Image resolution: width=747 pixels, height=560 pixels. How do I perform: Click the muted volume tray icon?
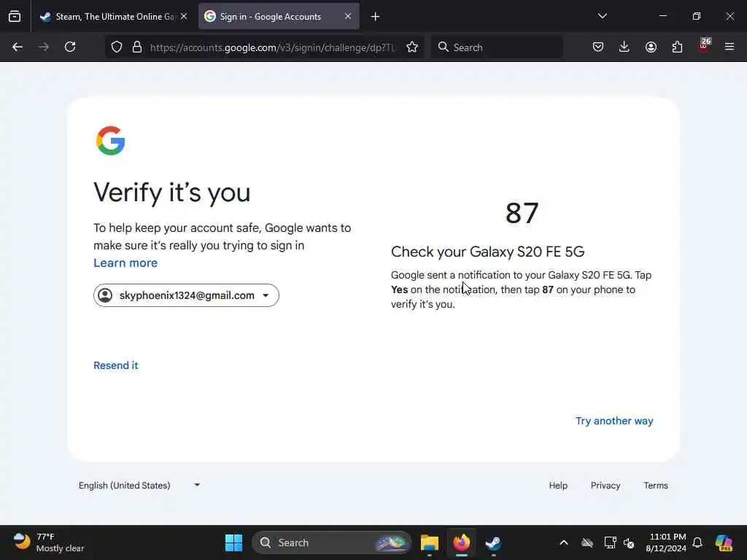pos(629,542)
